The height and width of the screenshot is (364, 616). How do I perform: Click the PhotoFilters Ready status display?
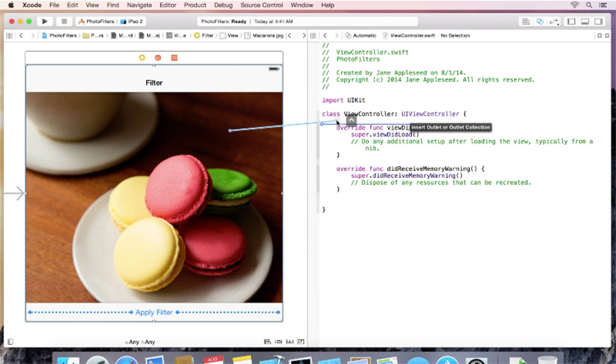307,21
